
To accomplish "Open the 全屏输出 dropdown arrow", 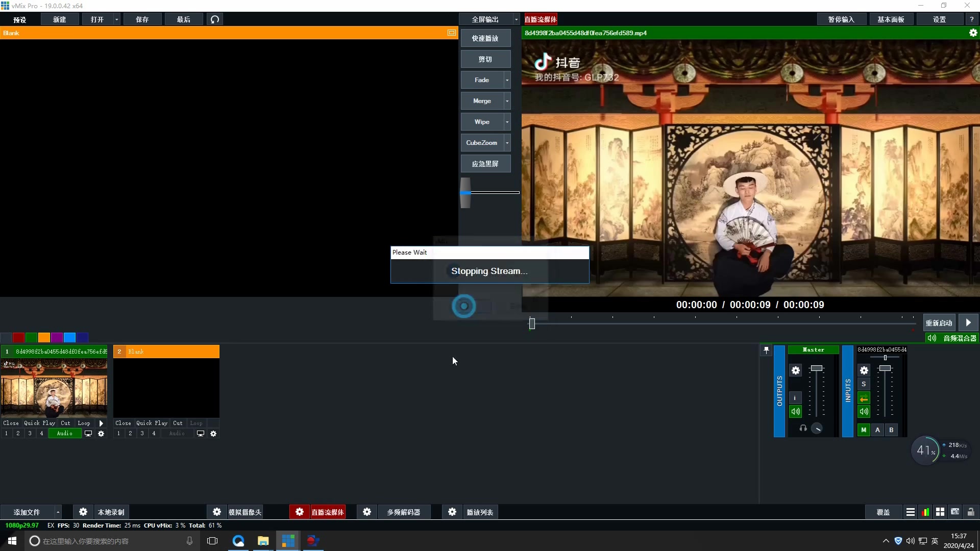I will (x=516, y=19).
